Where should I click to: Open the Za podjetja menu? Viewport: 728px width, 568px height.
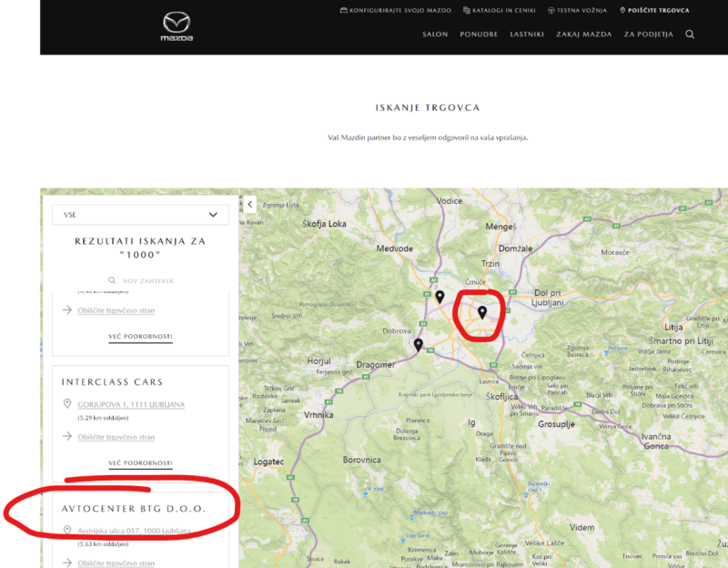648,35
